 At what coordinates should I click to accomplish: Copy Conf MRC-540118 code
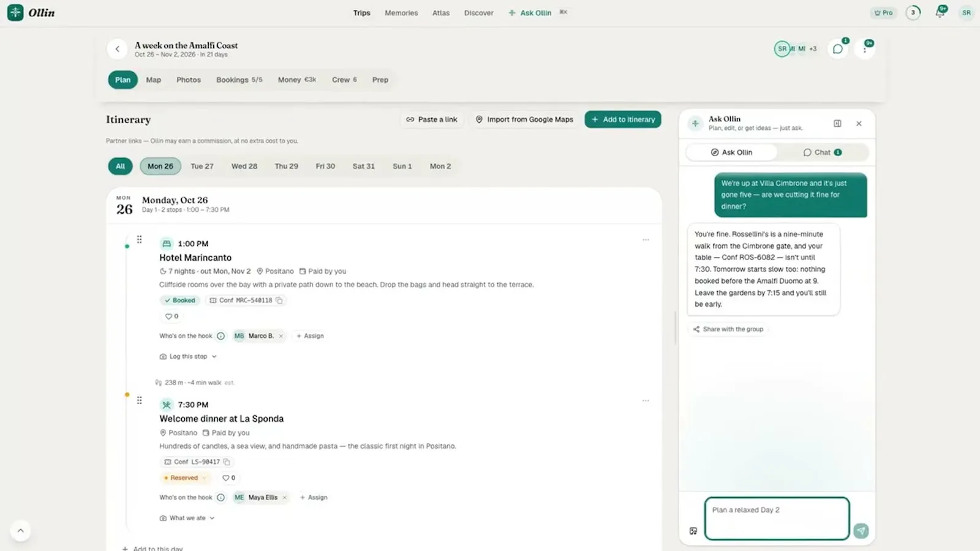click(x=279, y=301)
